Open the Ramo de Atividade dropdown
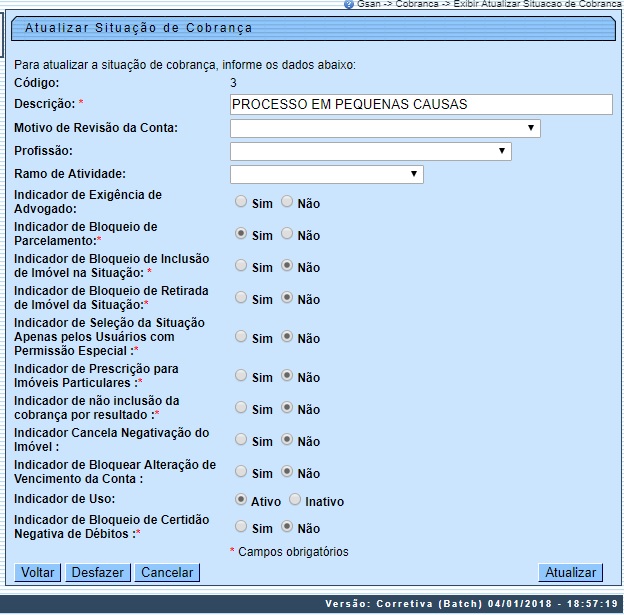Image resolution: width=624 pixels, height=615 pixels. pos(327,174)
